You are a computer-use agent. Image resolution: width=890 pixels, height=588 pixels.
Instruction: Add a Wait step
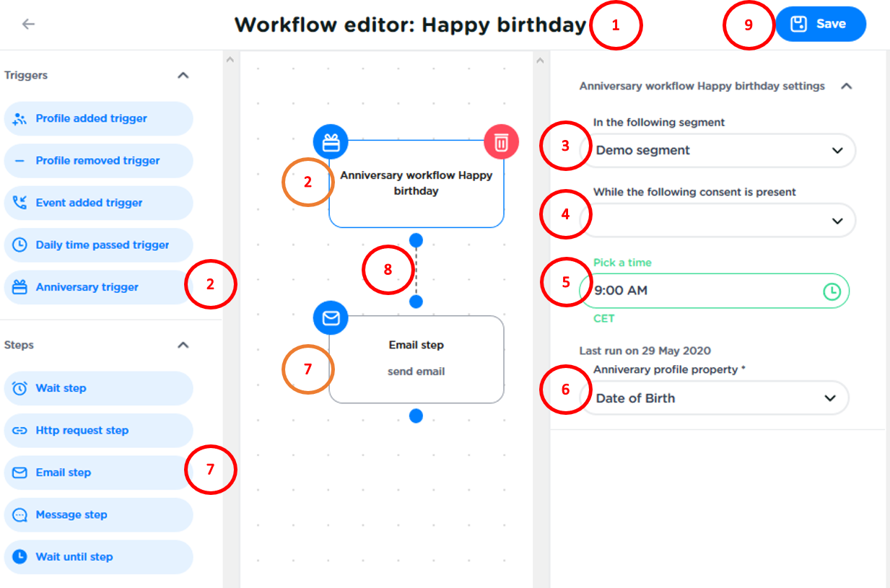pos(98,388)
